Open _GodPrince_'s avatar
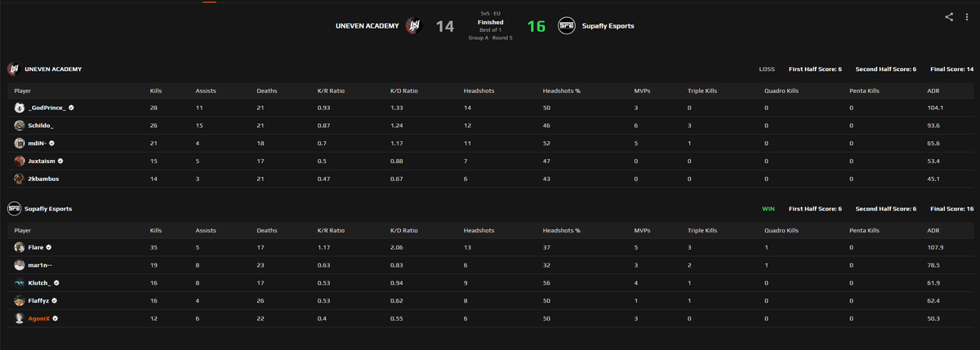980x350 pixels. 20,108
